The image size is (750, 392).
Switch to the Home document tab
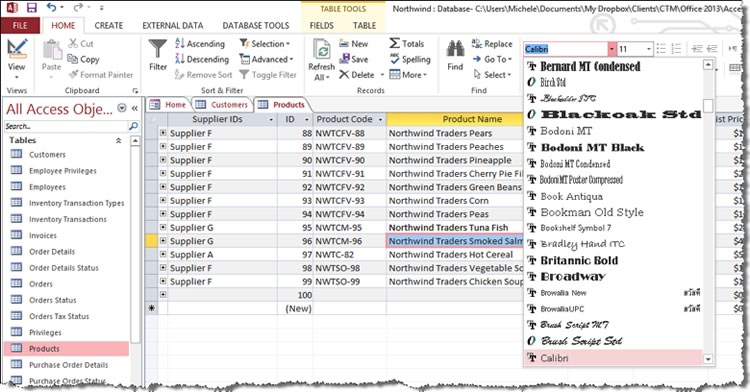[x=168, y=105]
